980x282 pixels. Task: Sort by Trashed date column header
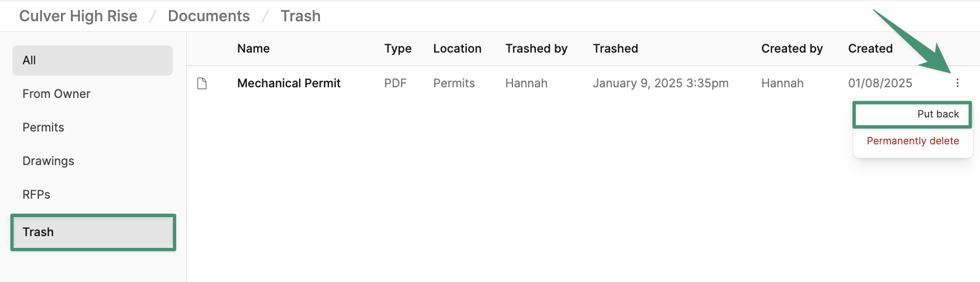coord(615,49)
